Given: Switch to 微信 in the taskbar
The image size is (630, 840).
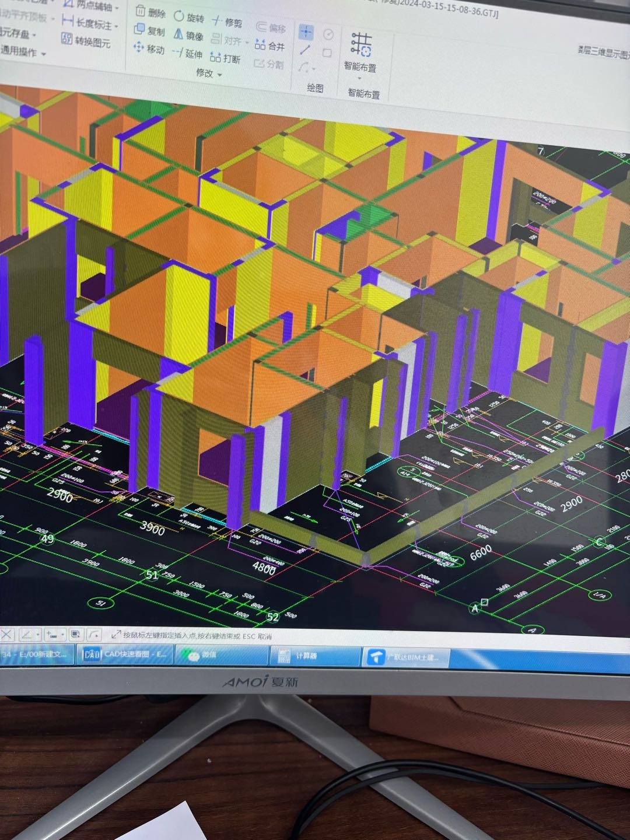Looking at the screenshot, I should 222,656.
